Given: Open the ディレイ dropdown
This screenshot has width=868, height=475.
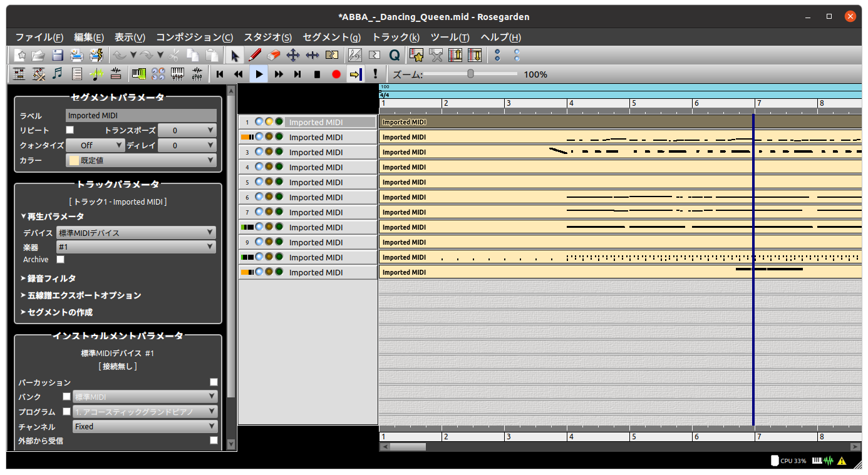Looking at the screenshot, I should [187, 145].
